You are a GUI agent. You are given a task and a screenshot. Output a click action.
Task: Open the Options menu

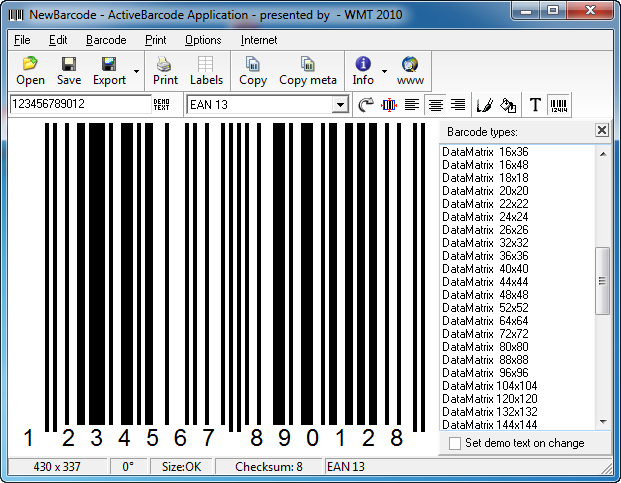pyautogui.click(x=203, y=40)
